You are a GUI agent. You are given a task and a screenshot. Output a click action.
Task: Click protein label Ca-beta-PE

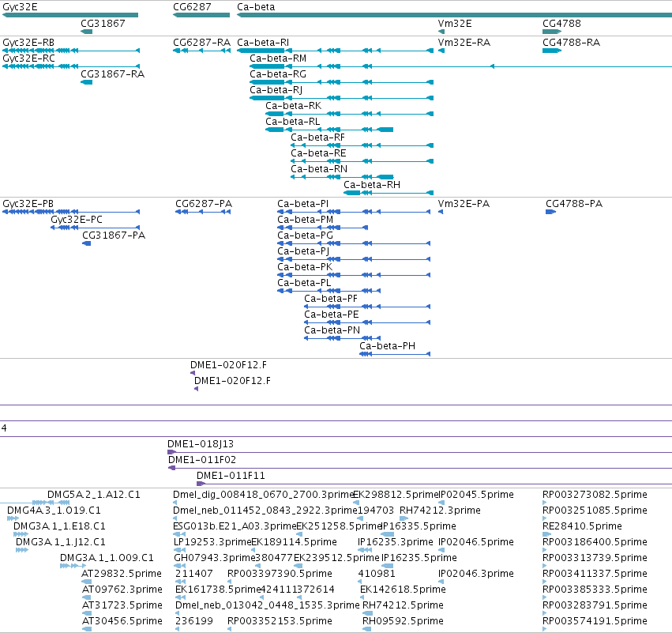point(332,315)
